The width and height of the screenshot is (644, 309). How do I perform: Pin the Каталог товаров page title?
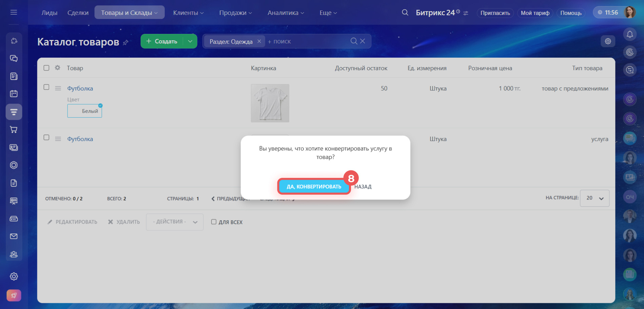[x=125, y=42]
